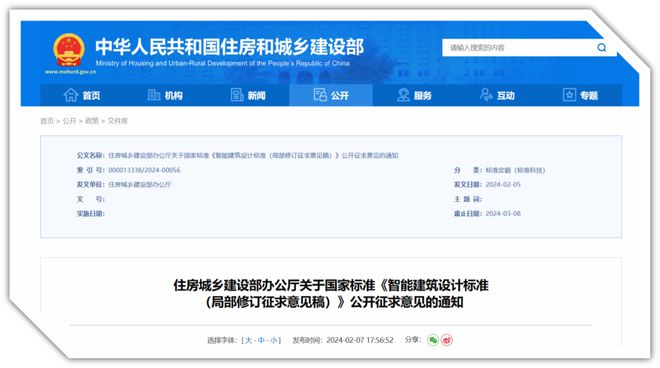Image resolution: width=660 pixels, height=368 pixels.
Task: Click the newspaper icon beside 新闻
Action: point(237,95)
